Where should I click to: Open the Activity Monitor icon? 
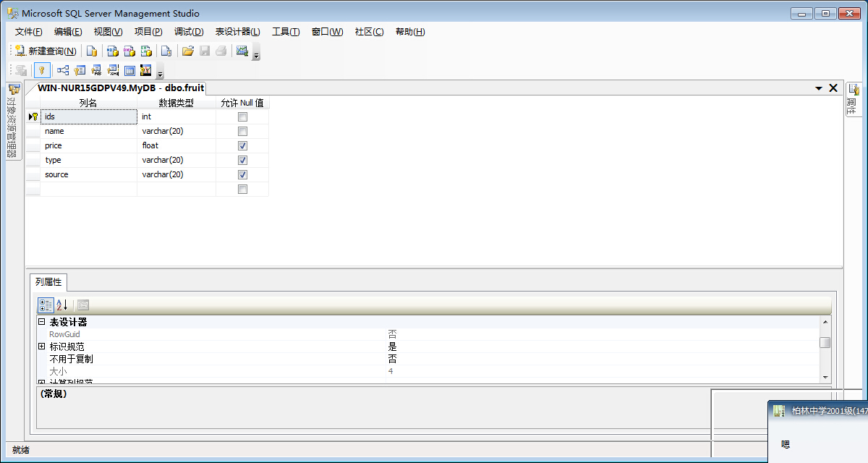(242, 51)
